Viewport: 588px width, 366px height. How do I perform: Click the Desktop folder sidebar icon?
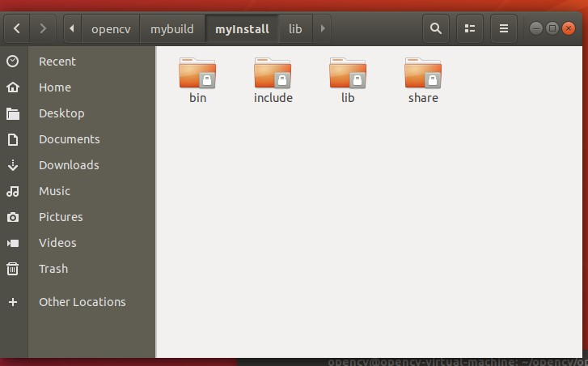(x=13, y=113)
